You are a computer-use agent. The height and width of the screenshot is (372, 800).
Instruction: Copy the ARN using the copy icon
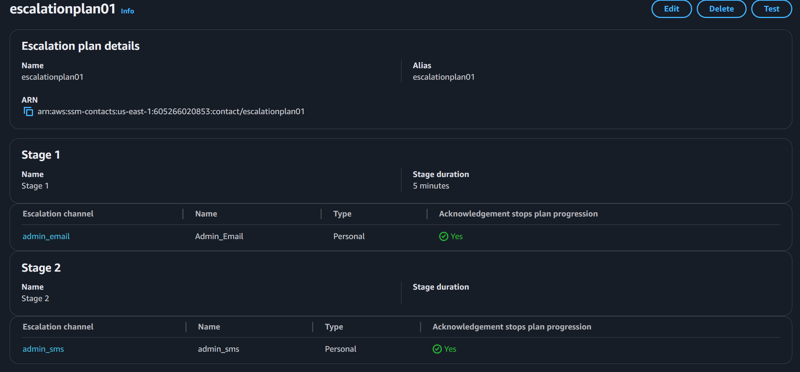click(x=29, y=111)
